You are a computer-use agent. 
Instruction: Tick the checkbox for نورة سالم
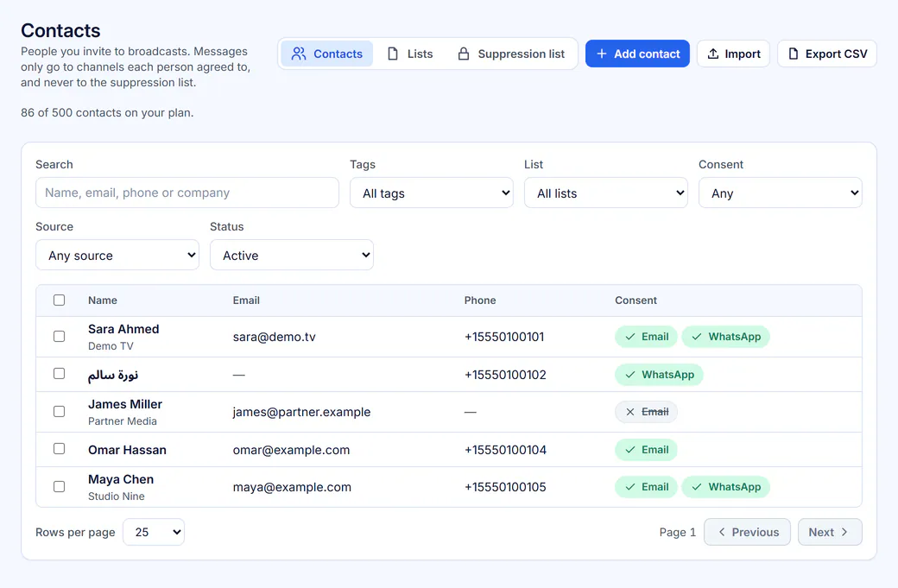59,373
